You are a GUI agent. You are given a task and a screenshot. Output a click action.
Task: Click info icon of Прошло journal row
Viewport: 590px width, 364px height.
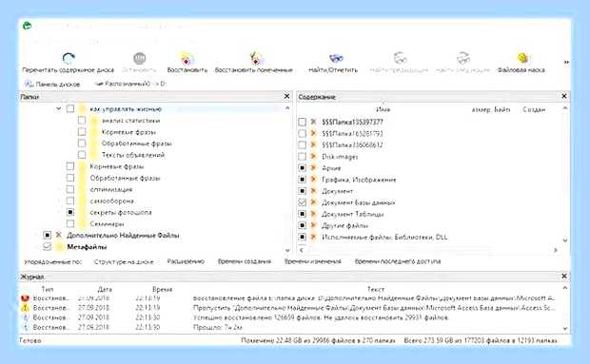tap(25, 327)
